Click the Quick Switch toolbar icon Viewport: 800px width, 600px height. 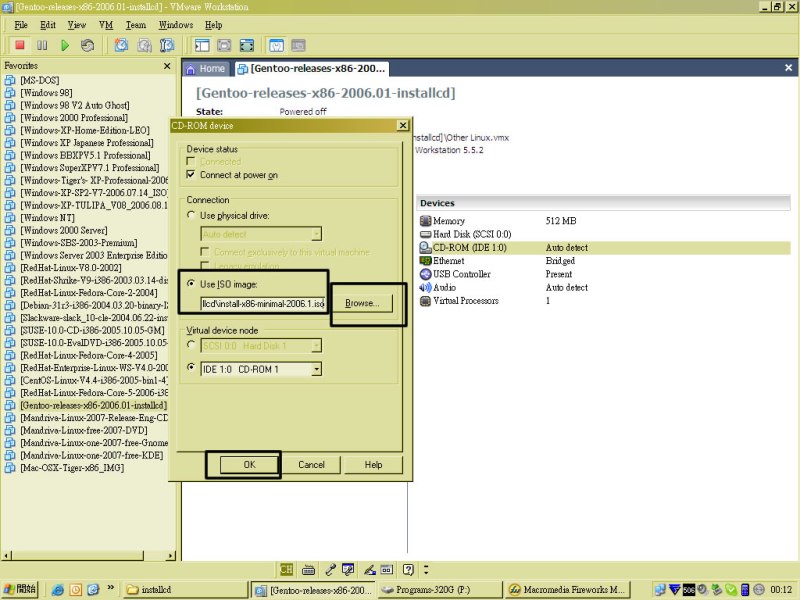pos(247,45)
